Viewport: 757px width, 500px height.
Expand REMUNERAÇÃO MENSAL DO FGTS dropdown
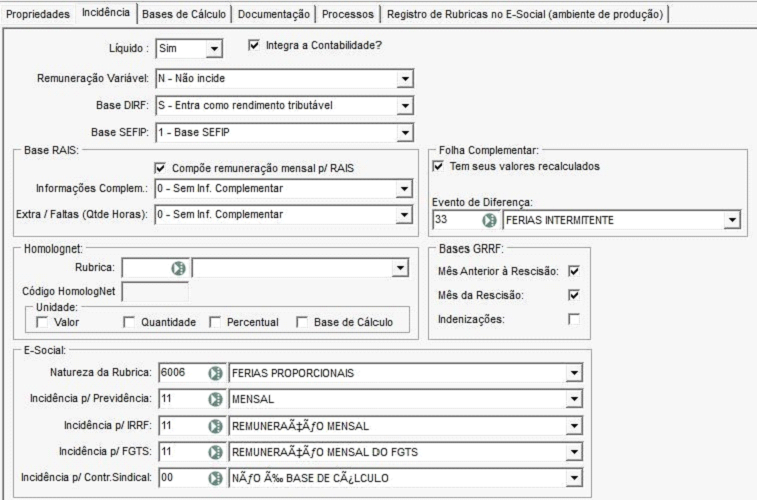pos(574,452)
